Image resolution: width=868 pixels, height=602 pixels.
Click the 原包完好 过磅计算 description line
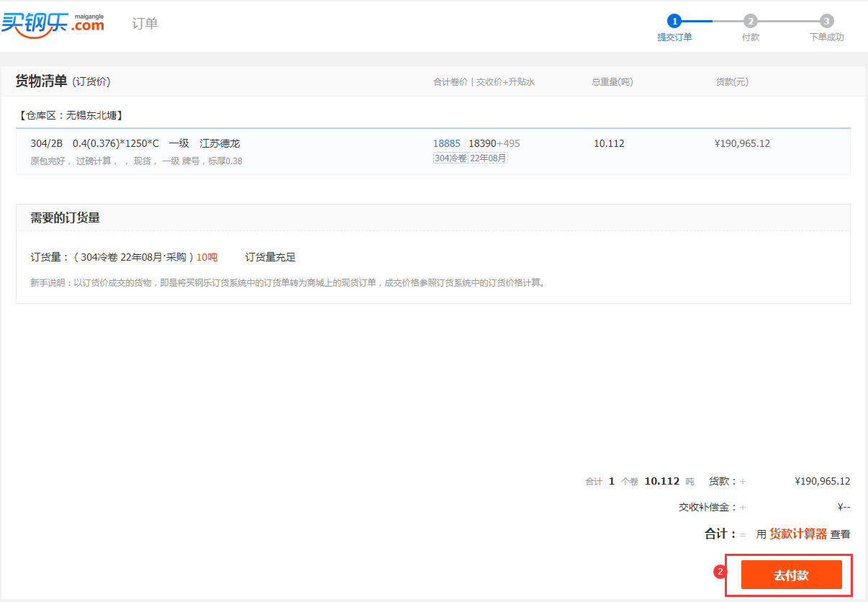pyautogui.click(x=136, y=161)
